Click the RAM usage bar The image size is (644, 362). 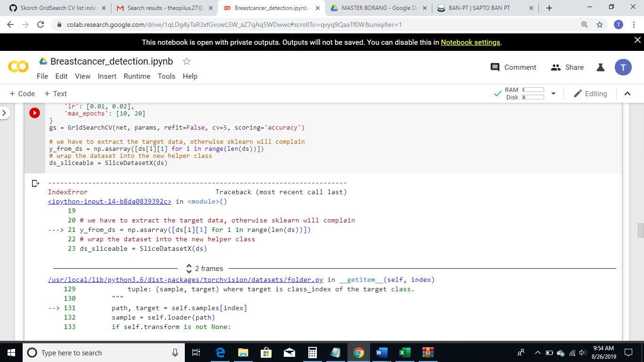tap(533, 90)
